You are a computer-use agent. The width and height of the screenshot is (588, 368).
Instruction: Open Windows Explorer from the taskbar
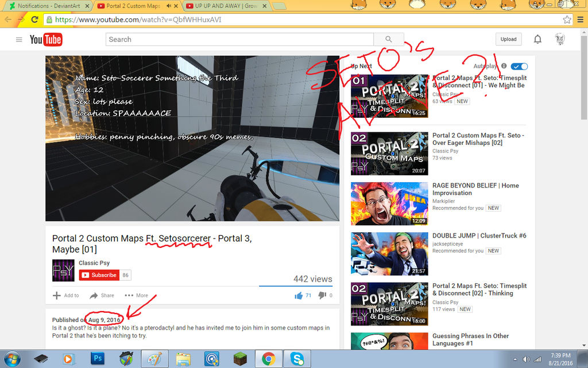pos(183,359)
